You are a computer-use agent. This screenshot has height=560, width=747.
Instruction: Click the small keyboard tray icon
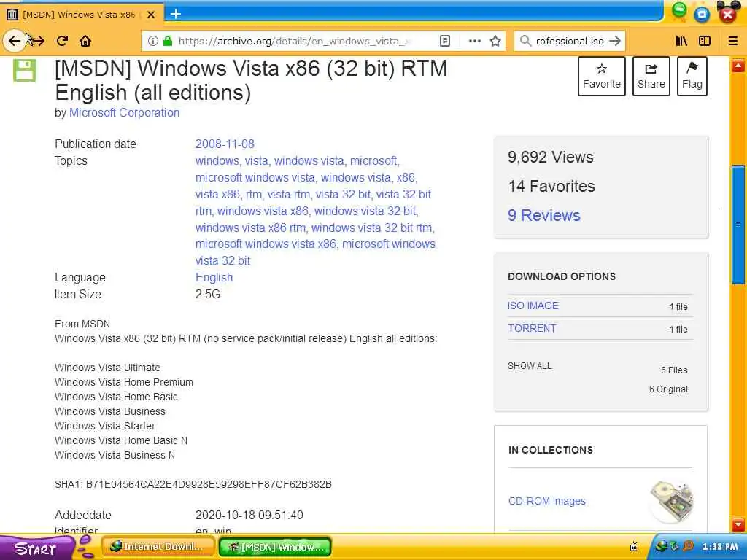pyautogui.click(x=634, y=547)
